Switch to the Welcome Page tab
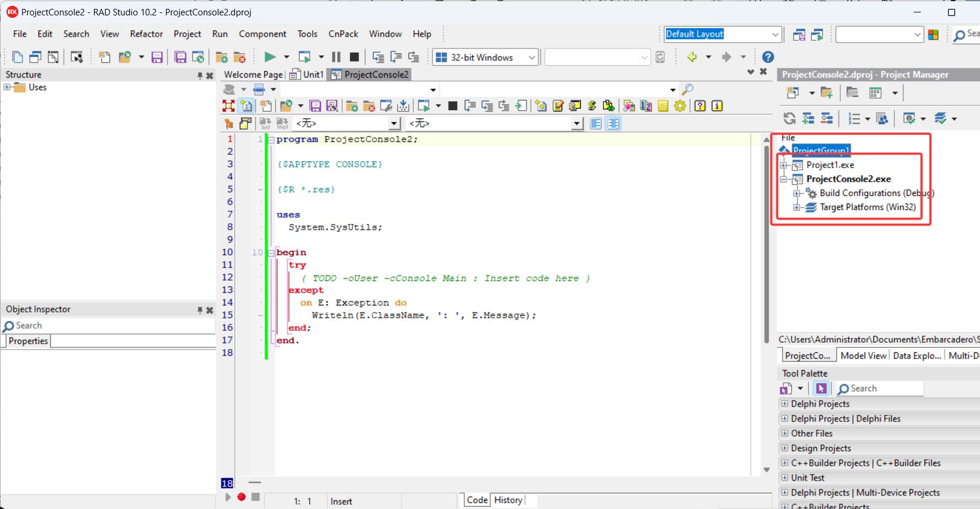 (253, 75)
